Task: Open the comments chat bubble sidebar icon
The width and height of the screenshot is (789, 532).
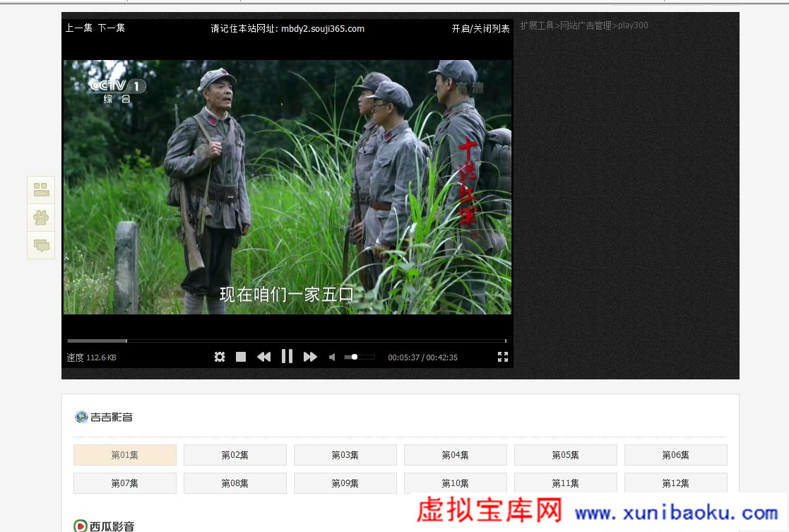Action: click(x=41, y=245)
